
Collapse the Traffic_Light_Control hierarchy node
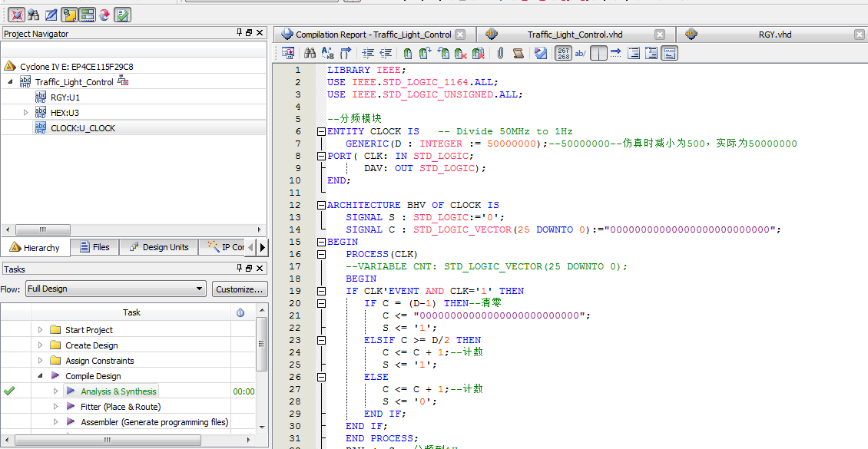(x=11, y=82)
